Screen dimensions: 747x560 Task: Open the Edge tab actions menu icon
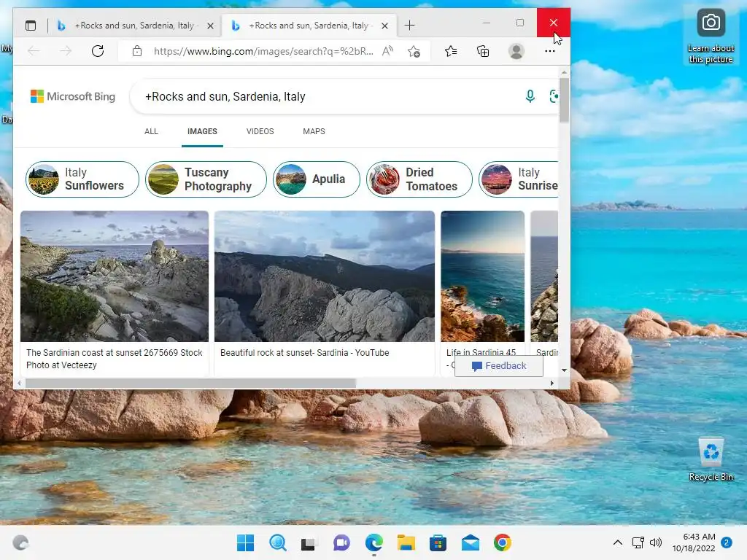(31, 26)
